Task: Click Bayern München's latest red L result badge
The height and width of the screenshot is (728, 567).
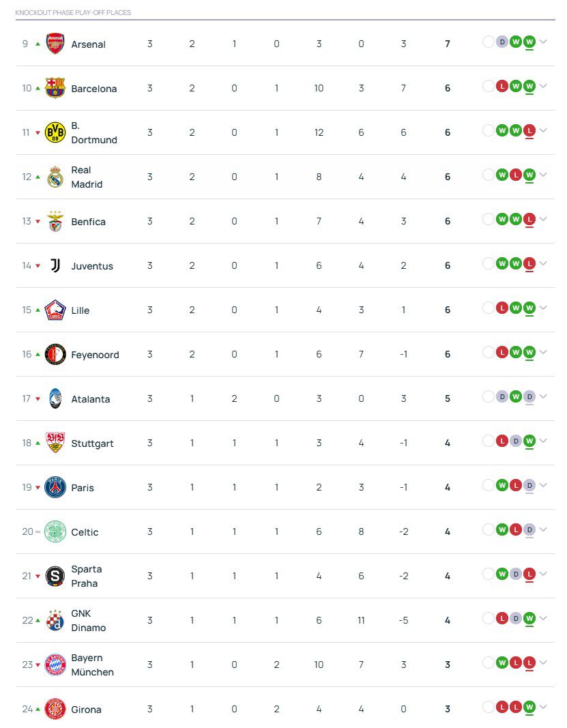Action: point(529,663)
